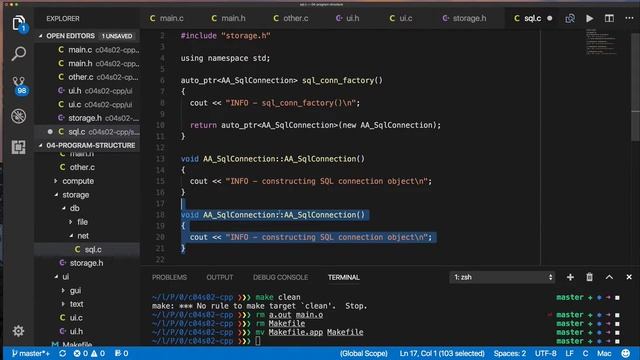Screen dimensions: 640x360
Task: Open the Extensions view in activity bar
Action: pos(19,147)
